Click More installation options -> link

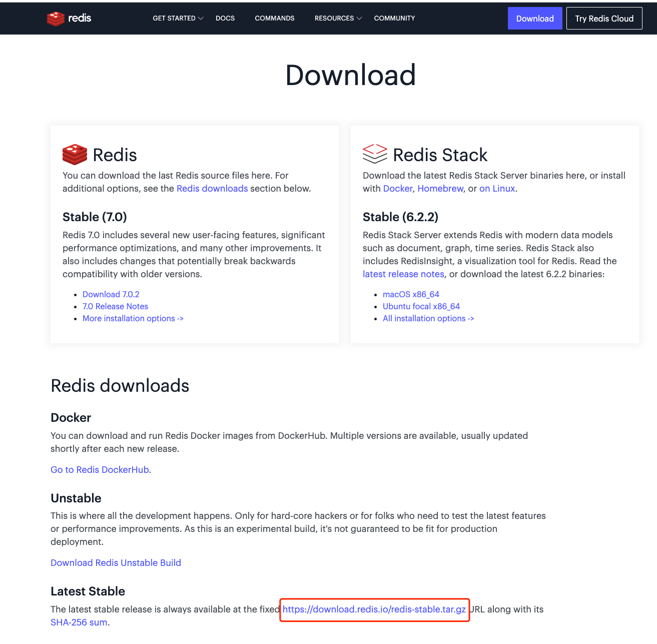(133, 318)
